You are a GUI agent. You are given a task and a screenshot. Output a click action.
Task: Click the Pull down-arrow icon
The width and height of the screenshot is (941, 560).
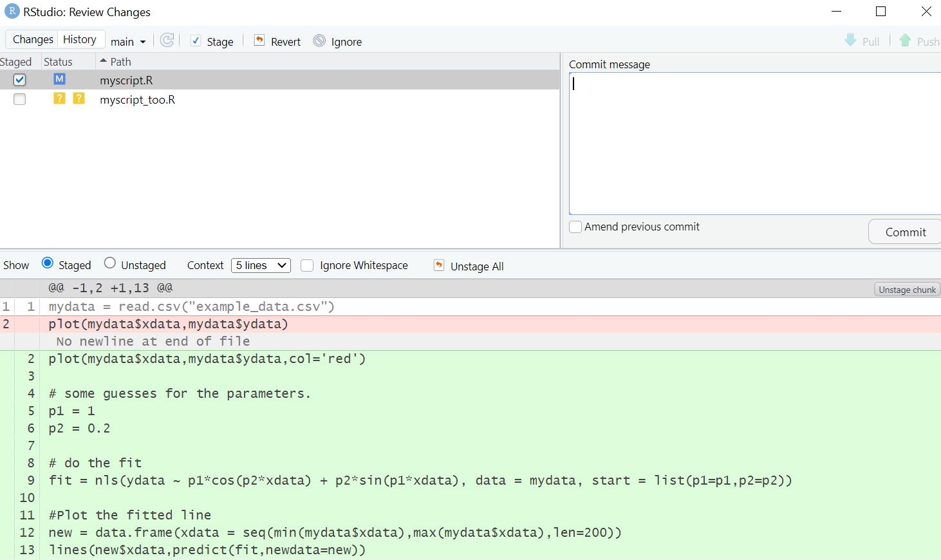(x=850, y=41)
